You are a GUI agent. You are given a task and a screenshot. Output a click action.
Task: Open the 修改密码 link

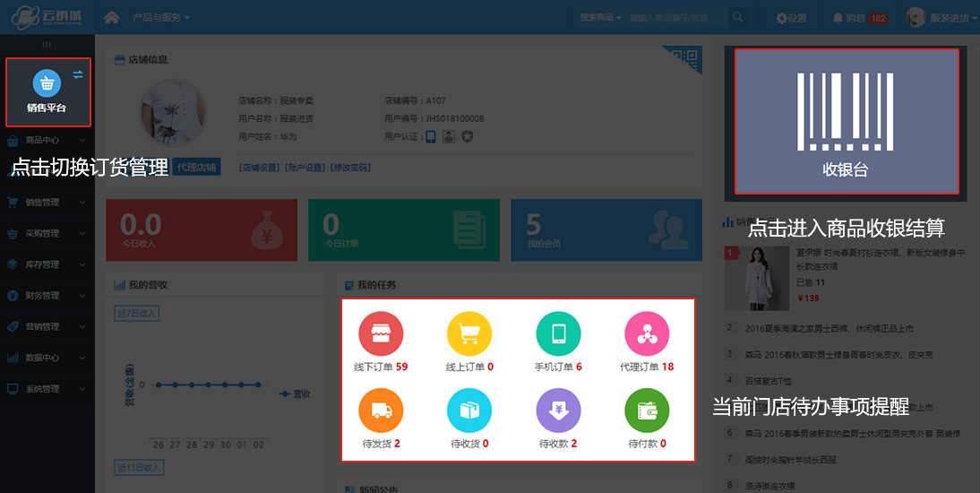pos(350,168)
